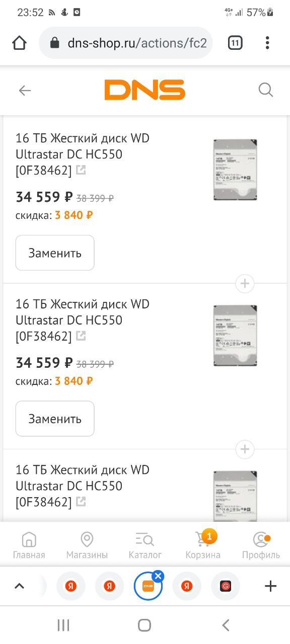The height and width of the screenshot is (644, 290).
Task: Open the Корзина cart tab
Action: [203, 546]
